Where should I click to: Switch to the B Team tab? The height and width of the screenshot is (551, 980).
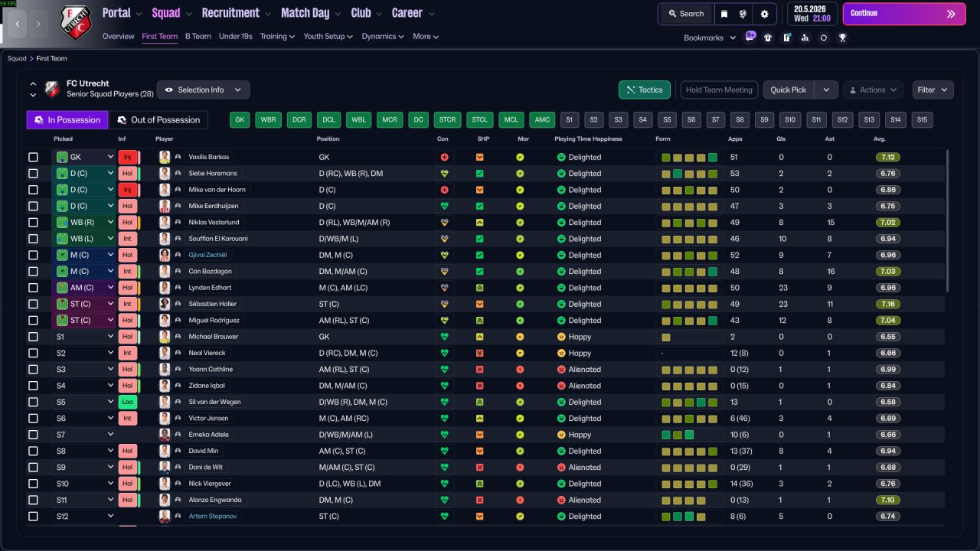tap(198, 36)
